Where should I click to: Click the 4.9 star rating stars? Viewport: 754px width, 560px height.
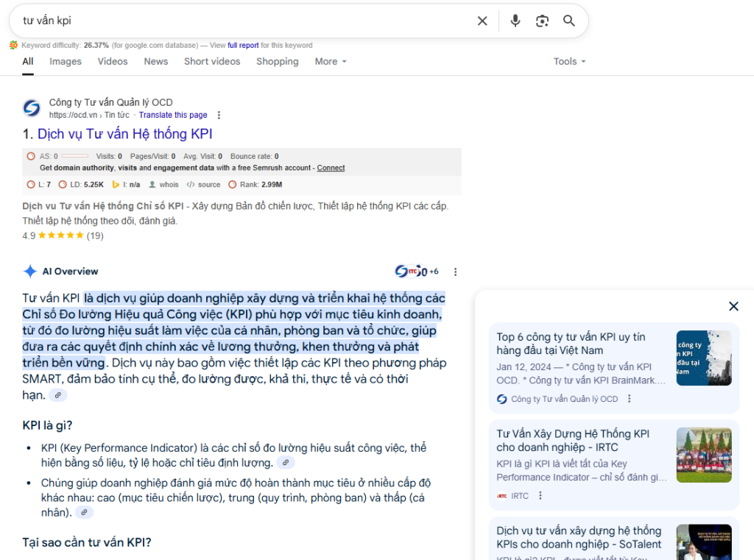61,235
